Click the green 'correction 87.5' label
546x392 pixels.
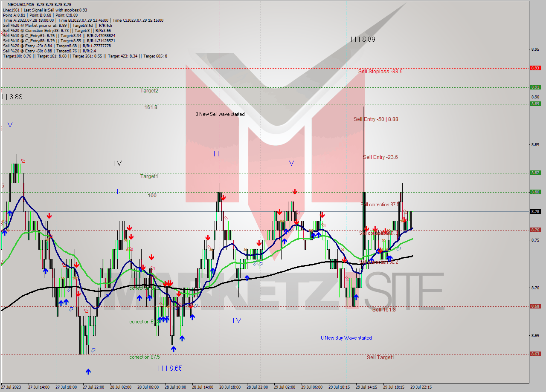point(145,357)
